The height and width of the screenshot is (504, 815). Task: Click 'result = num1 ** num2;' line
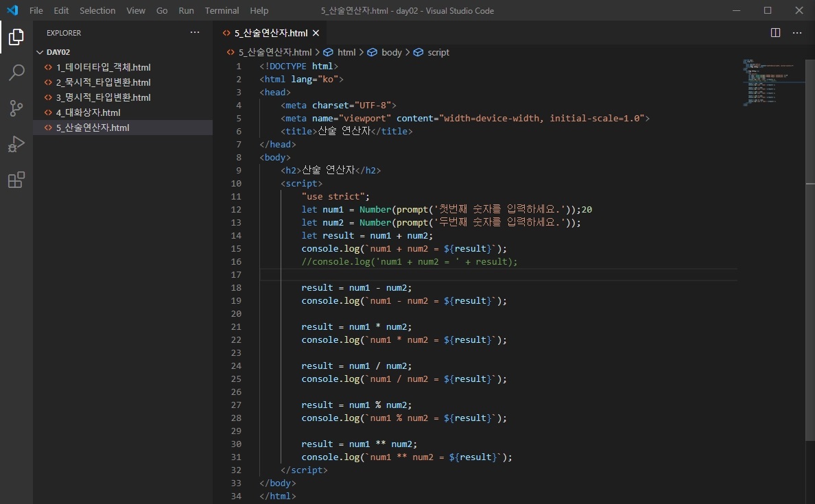[x=359, y=444]
